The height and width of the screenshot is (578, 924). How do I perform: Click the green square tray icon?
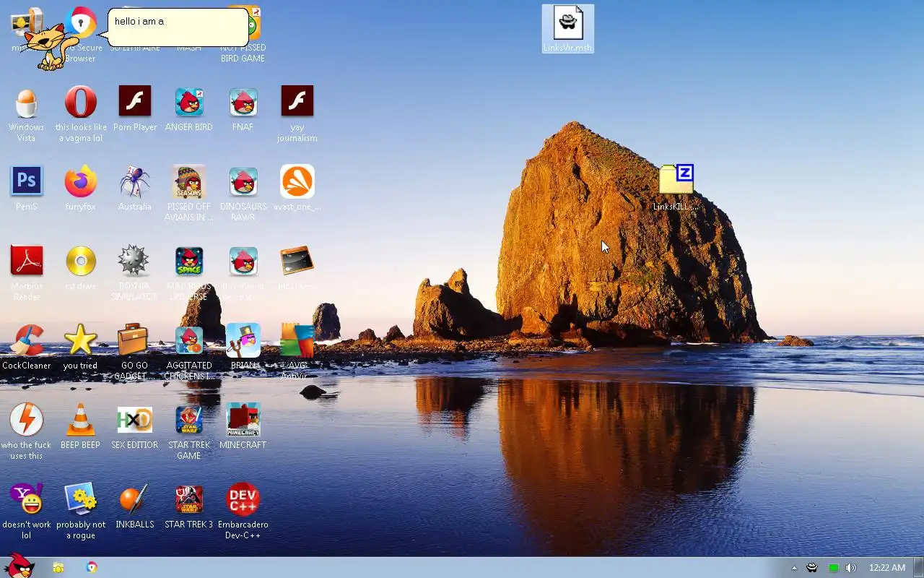click(x=833, y=568)
